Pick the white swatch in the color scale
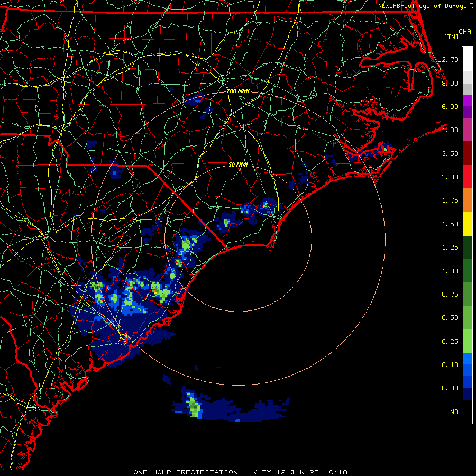This screenshot has height=476, width=476. click(467, 59)
